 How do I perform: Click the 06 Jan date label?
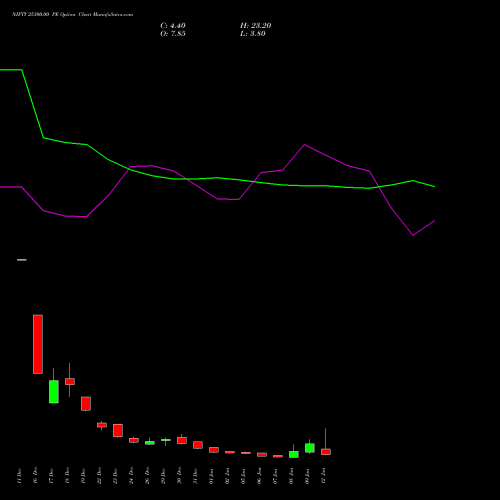[x=259, y=476]
